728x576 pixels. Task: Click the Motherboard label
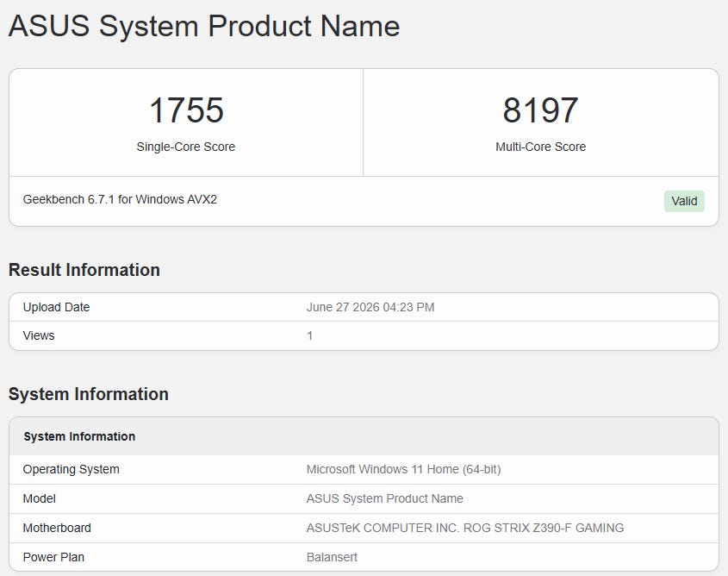tap(57, 528)
